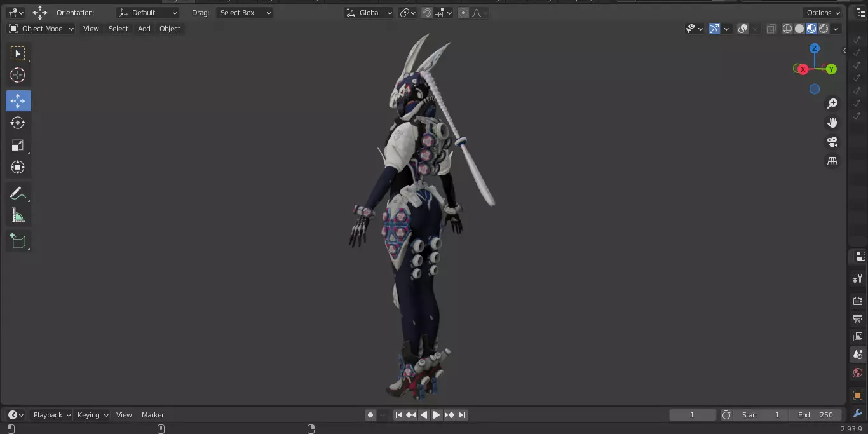Screen dimensions: 868x434
Task: Open the Drag Select Box dropdown
Action: [x=245, y=13]
